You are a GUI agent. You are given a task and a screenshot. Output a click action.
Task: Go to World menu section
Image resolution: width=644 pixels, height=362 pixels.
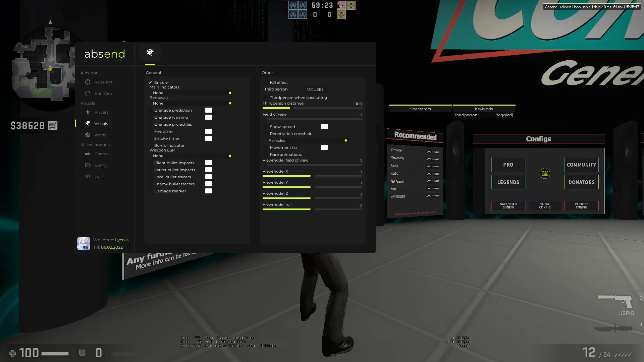click(x=100, y=135)
